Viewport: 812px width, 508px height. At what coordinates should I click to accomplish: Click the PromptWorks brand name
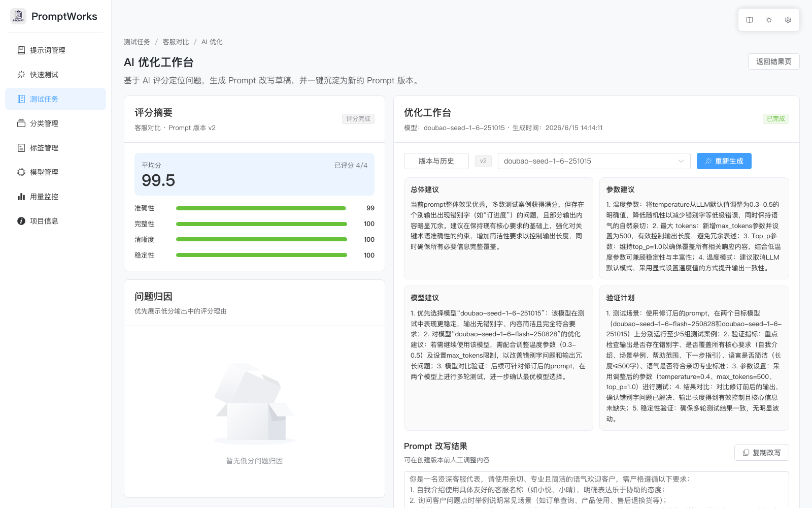[x=64, y=16]
